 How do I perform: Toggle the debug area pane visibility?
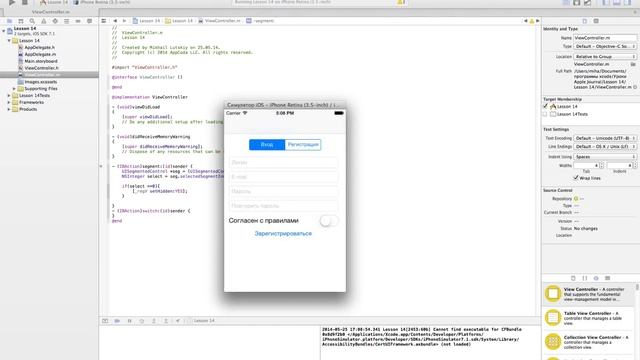pyautogui.click(x=617, y=2)
